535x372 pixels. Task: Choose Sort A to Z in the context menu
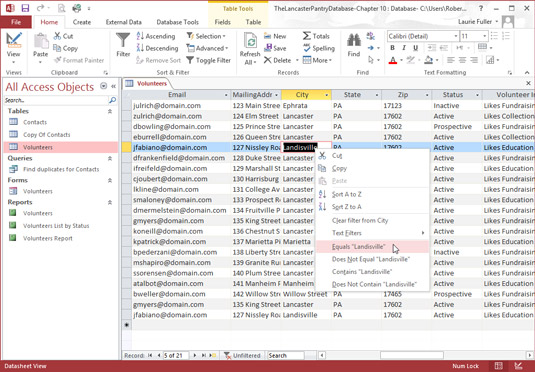(x=372, y=194)
